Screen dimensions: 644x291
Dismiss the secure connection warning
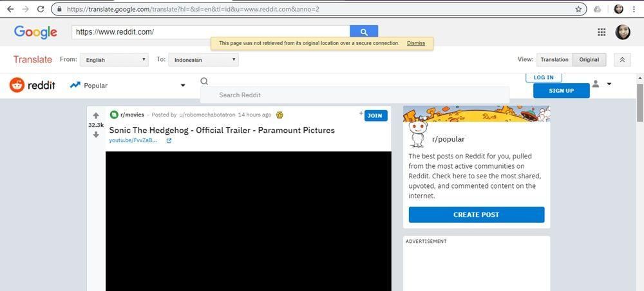pyautogui.click(x=416, y=43)
